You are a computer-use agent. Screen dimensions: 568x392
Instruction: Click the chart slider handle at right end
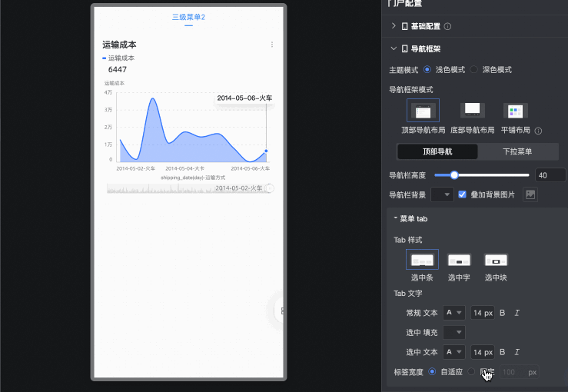point(270,188)
